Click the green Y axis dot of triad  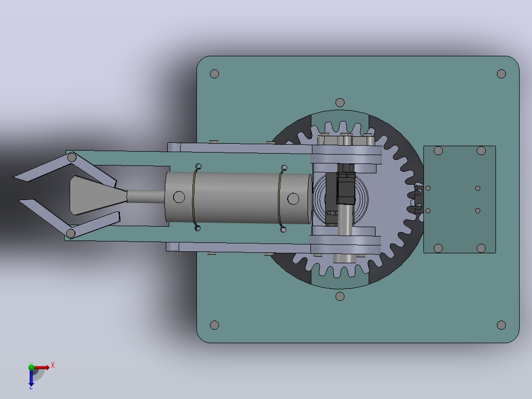click(x=31, y=367)
